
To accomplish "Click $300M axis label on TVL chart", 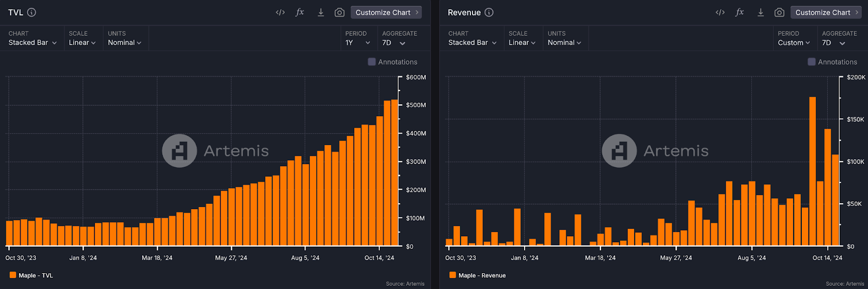I will (416, 162).
